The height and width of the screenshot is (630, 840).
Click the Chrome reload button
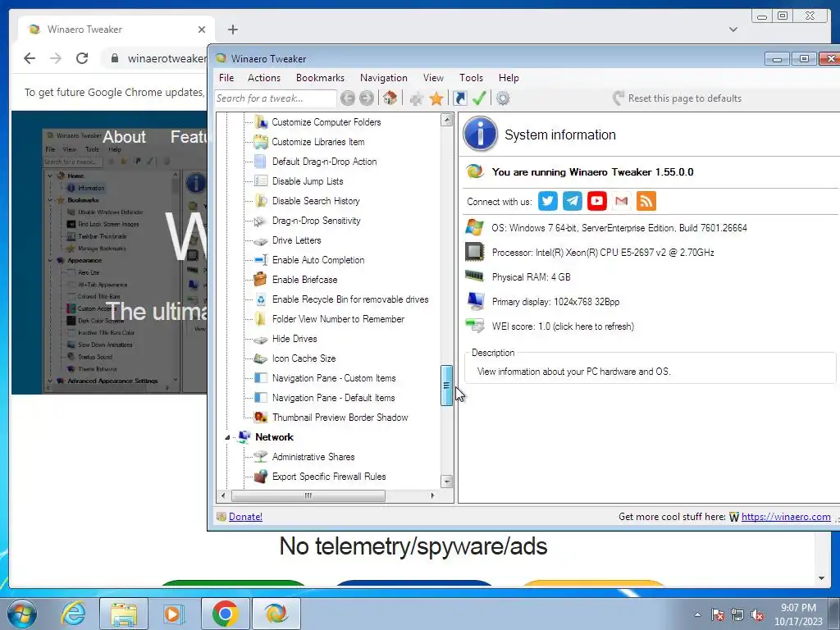pos(82,58)
